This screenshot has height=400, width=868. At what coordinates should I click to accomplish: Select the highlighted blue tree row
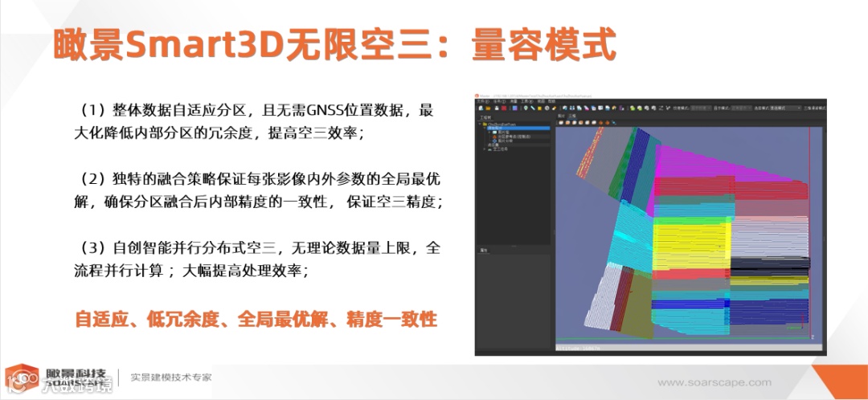[518, 128]
